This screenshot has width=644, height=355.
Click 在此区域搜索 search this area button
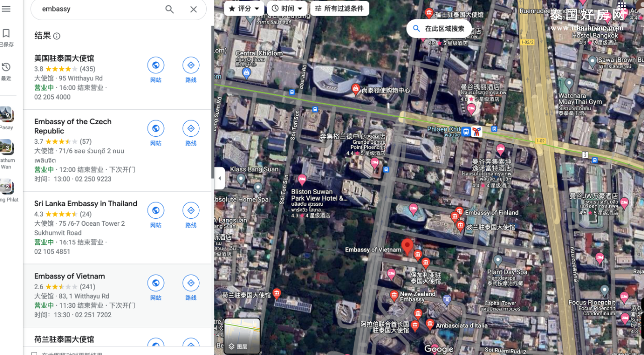439,29
